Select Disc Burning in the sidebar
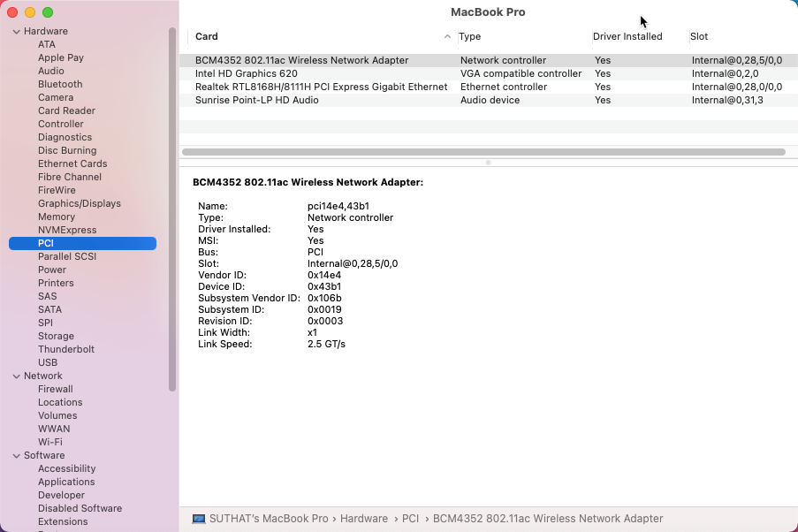The width and height of the screenshot is (798, 532). pyautogui.click(x=67, y=150)
